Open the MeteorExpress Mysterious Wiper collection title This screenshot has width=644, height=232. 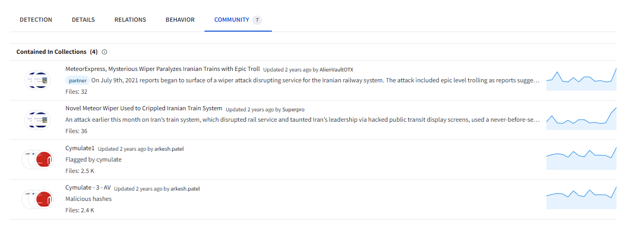point(162,69)
